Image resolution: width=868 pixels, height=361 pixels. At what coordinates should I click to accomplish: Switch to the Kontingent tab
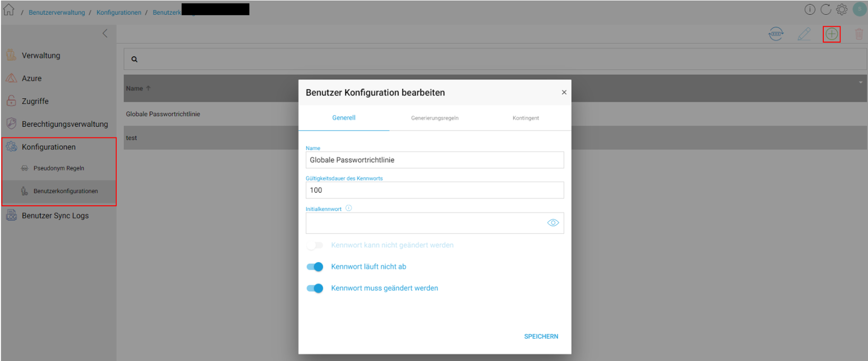526,118
